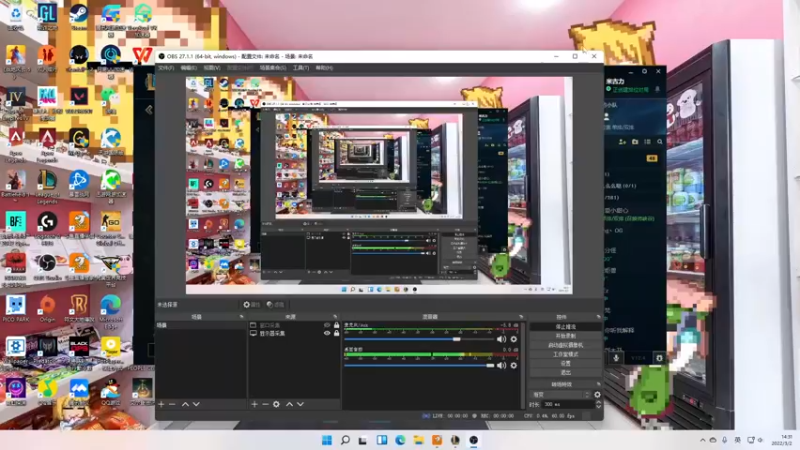This screenshot has width=800, height=450.
Task: Open the 工具(T) menu in OBS
Action: click(x=301, y=68)
